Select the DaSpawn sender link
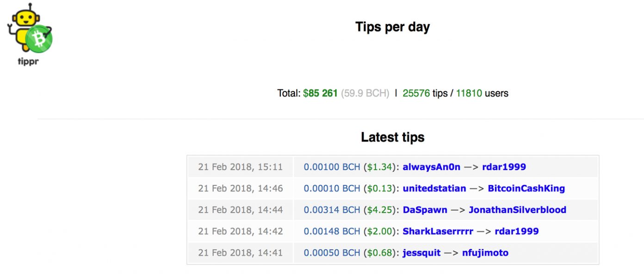 (x=425, y=209)
